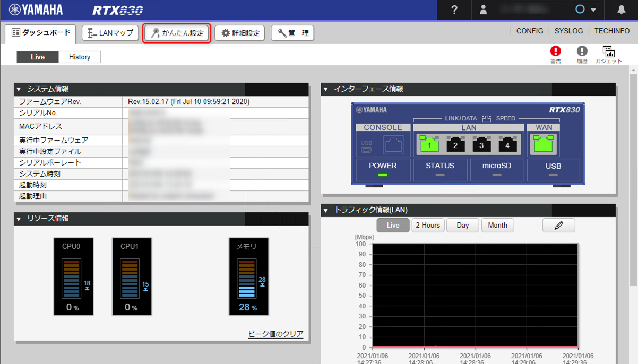Select Day traffic range

pyautogui.click(x=463, y=226)
